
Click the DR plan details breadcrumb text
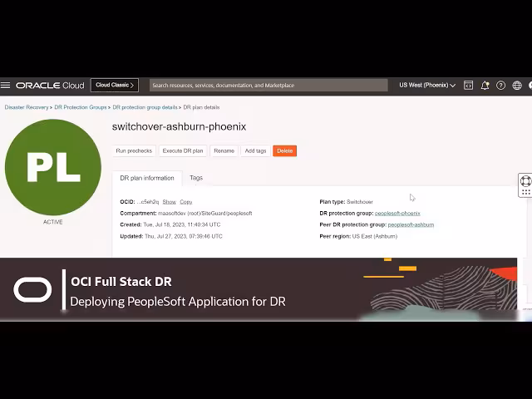pos(201,107)
